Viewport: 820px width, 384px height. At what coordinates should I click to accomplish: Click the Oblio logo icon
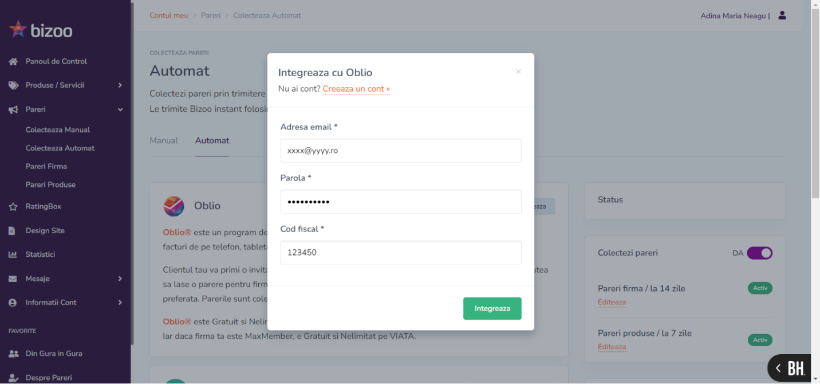click(174, 206)
